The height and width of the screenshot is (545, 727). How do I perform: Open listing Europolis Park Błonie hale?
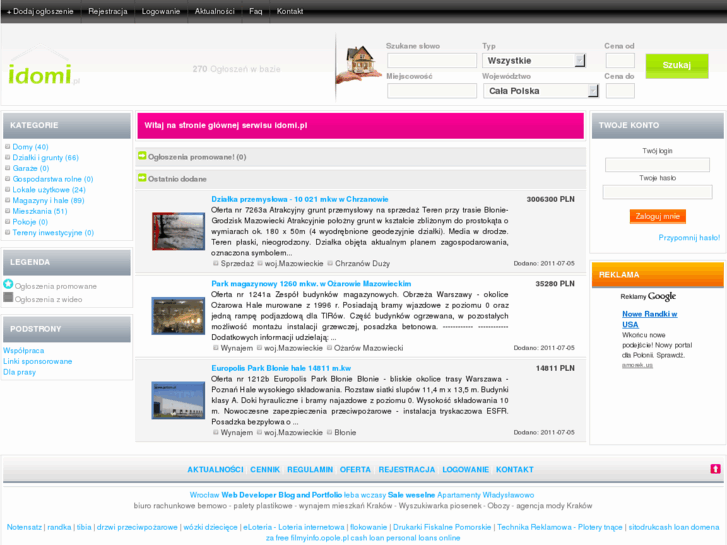[281, 368]
